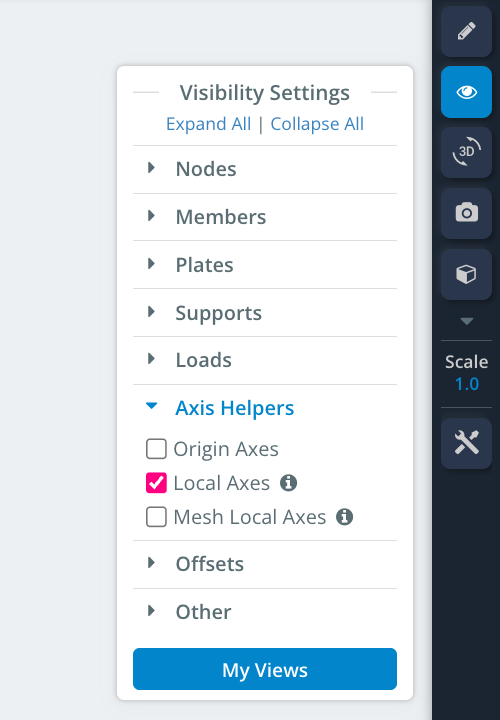Image resolution: width=500 pixels, height=720 pixels.
Task: Take a screenshot with camera icon
Action: pyautogui.click(x=466, y=213)
